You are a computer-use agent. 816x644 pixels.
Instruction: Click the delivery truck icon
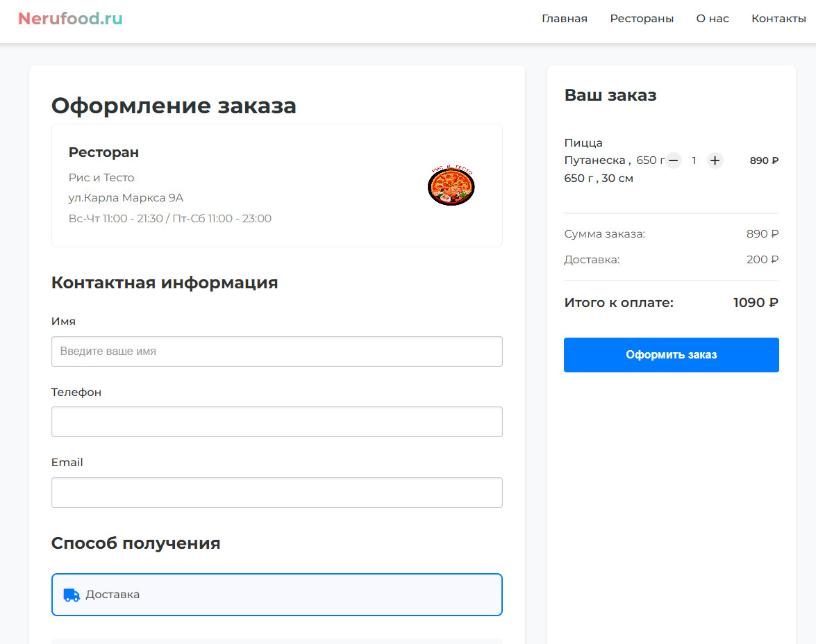coord(72,595)
